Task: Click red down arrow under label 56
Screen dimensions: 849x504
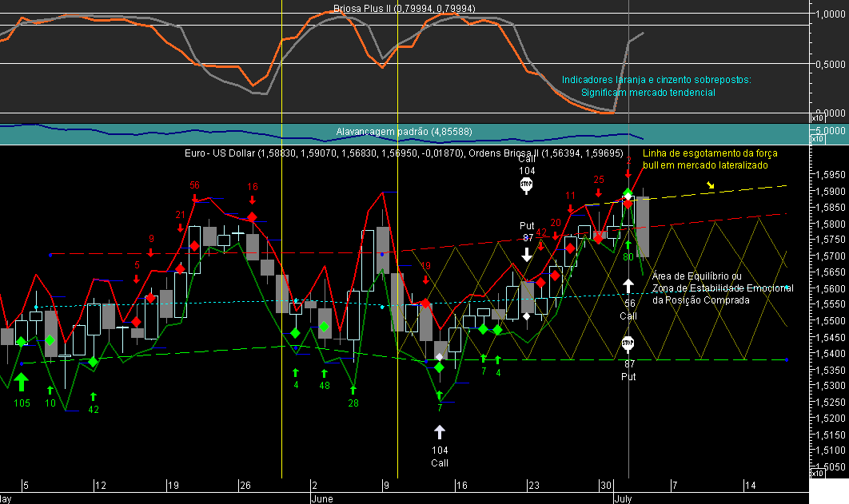Action: click(195, 198)
